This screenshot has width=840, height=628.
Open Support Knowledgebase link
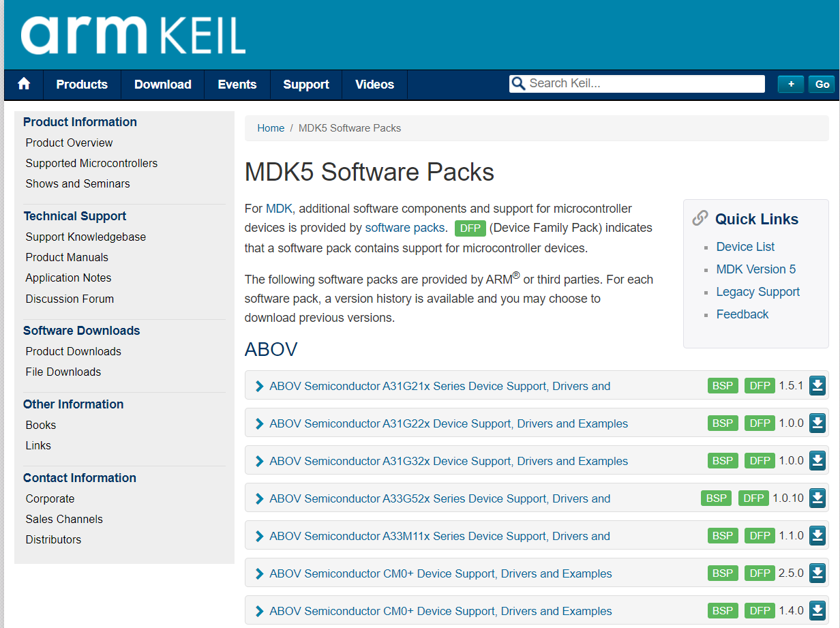[86, 237]
